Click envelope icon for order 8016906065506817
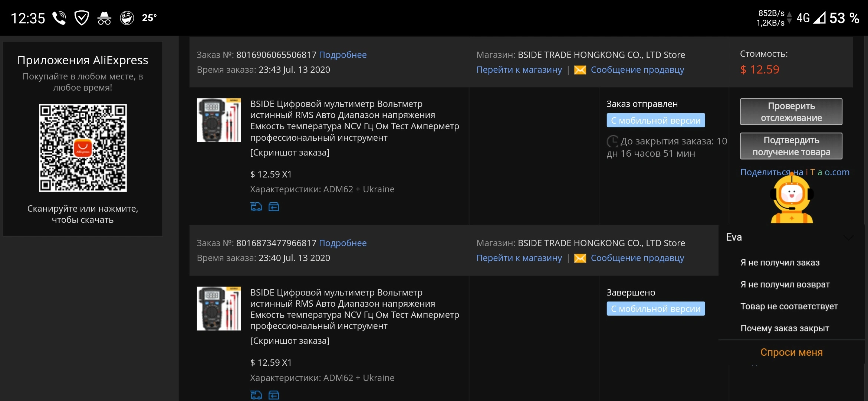868x401 pixels. pyautogui.click(x=580, y=70)
